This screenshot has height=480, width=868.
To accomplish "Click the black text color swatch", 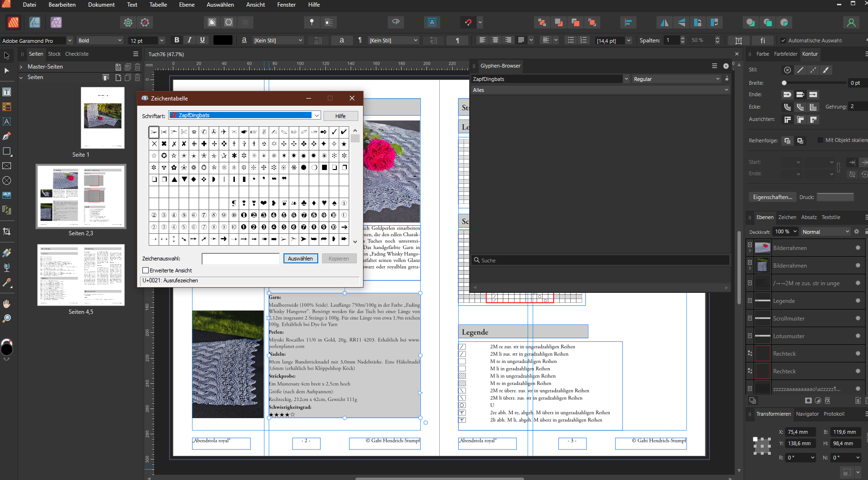I will coord(222,40).
